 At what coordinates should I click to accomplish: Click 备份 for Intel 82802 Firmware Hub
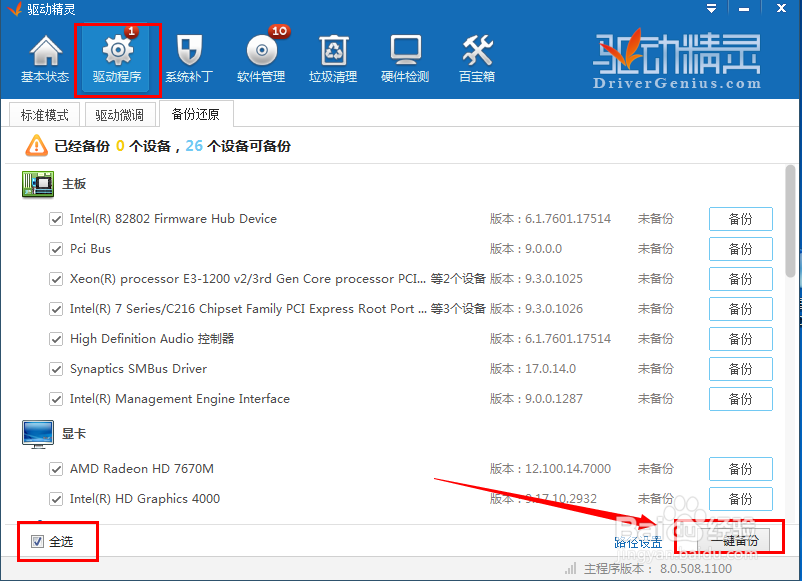click(741, 219)
